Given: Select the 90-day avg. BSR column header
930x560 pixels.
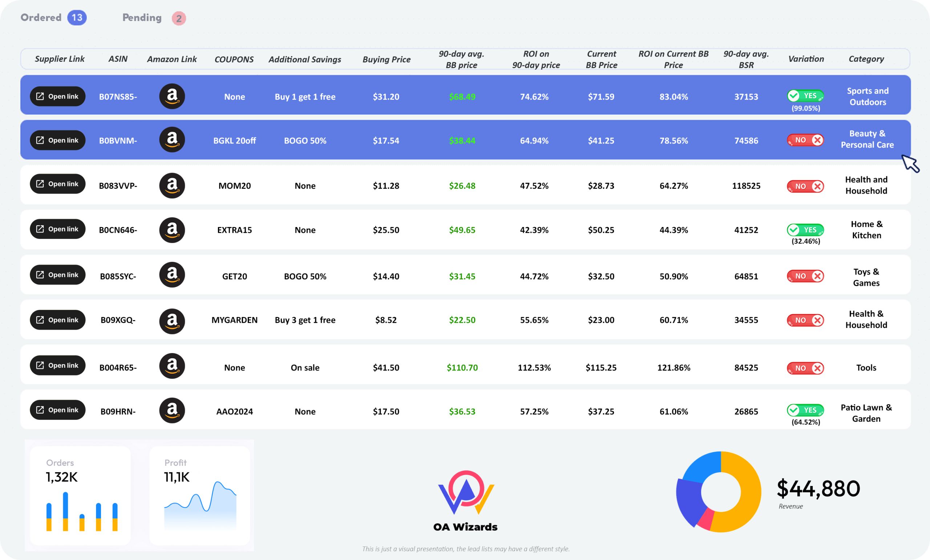Looking at the screenshot, I should 746,59.
